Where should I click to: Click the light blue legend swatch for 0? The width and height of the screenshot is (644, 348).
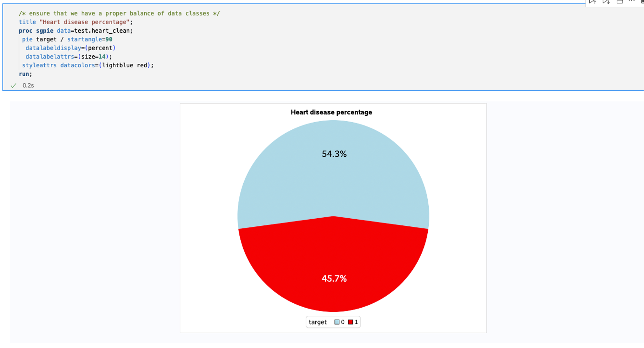(x=337, y=322)
